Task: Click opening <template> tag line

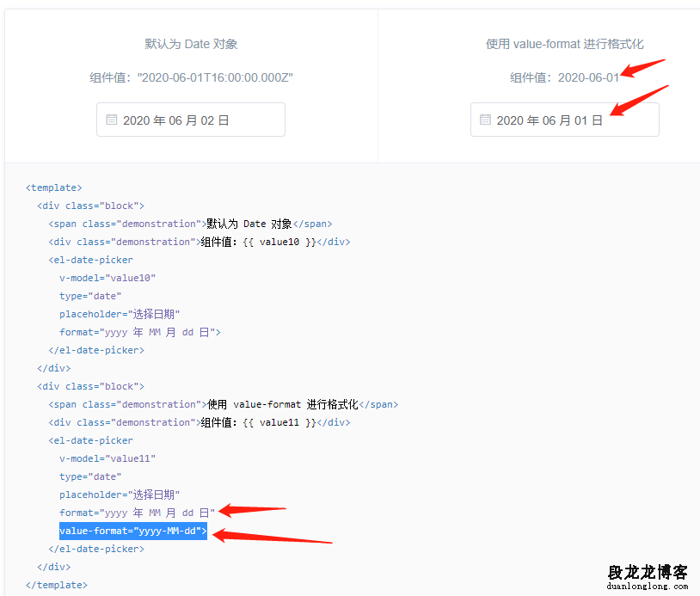Action: pyautogui.click(x=54, y=187)
